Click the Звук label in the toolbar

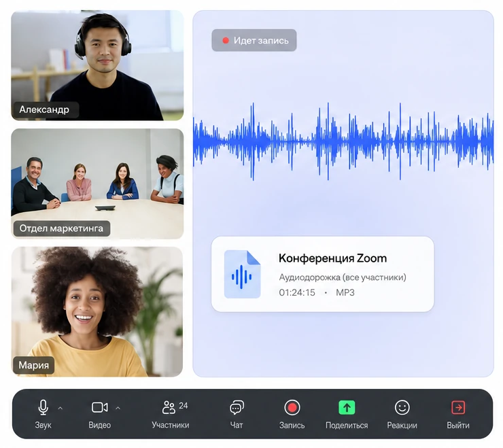click(43, 425)
